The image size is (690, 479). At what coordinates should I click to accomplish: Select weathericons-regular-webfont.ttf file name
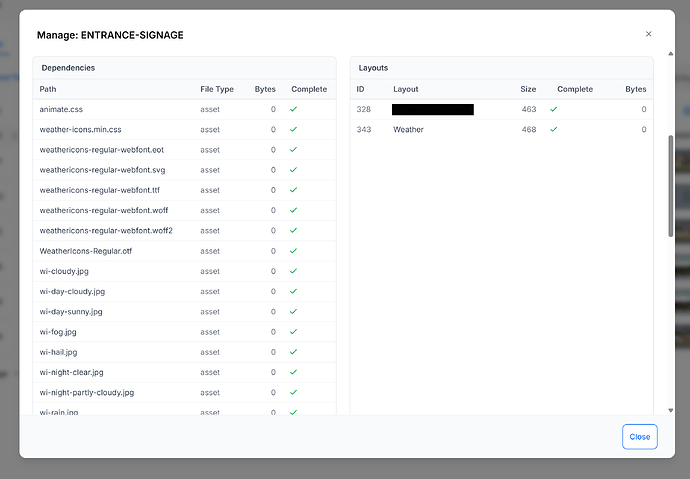click(99, 190)
